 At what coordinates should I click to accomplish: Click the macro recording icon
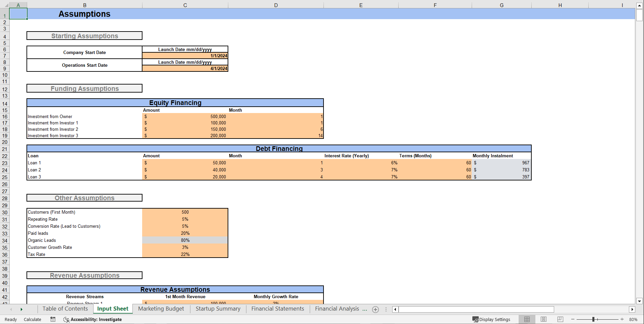pyautogui.click(x=53, y=319)
